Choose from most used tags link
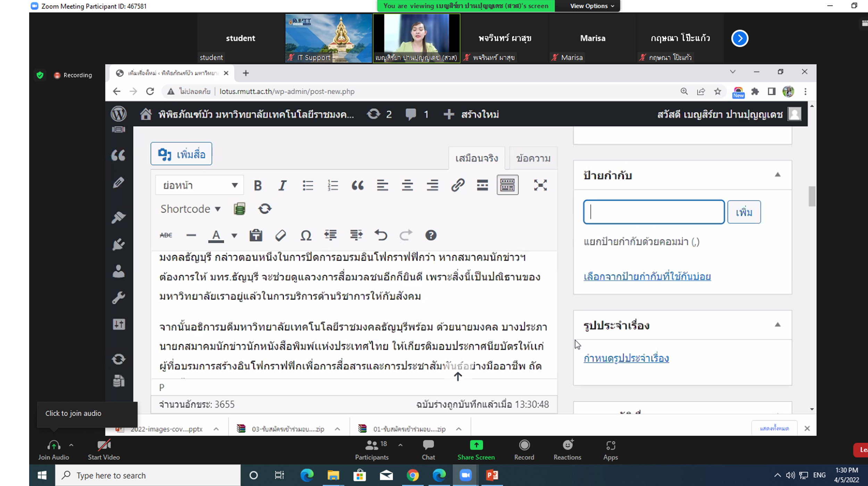 tap(647, 277)
